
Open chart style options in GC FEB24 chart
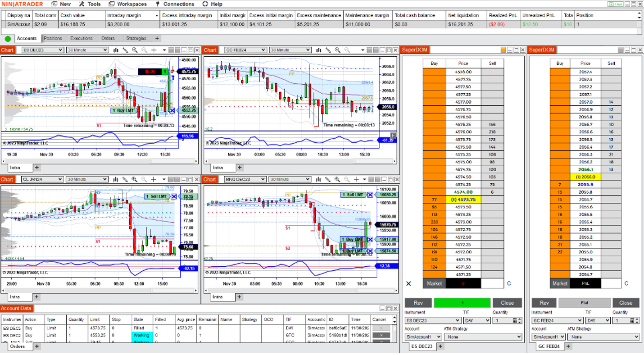(x=319, y=50)
